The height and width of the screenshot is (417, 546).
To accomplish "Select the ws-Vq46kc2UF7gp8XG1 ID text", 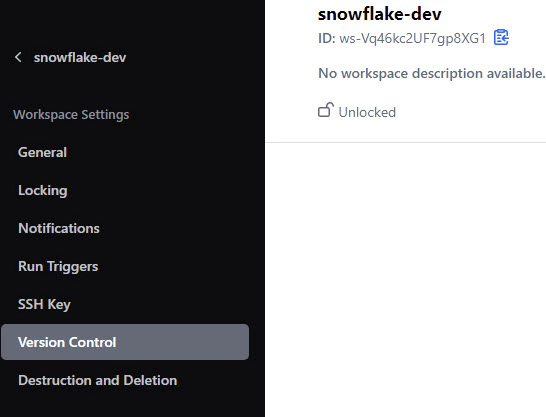I will click(x=412, y=38).
